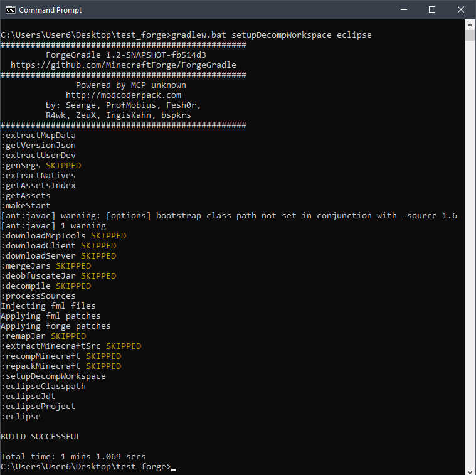Click the github.com/MinecraftForge/ForgeGradle URL text
This screenshot has height=475, width=476.
click(x=124, y=65)
